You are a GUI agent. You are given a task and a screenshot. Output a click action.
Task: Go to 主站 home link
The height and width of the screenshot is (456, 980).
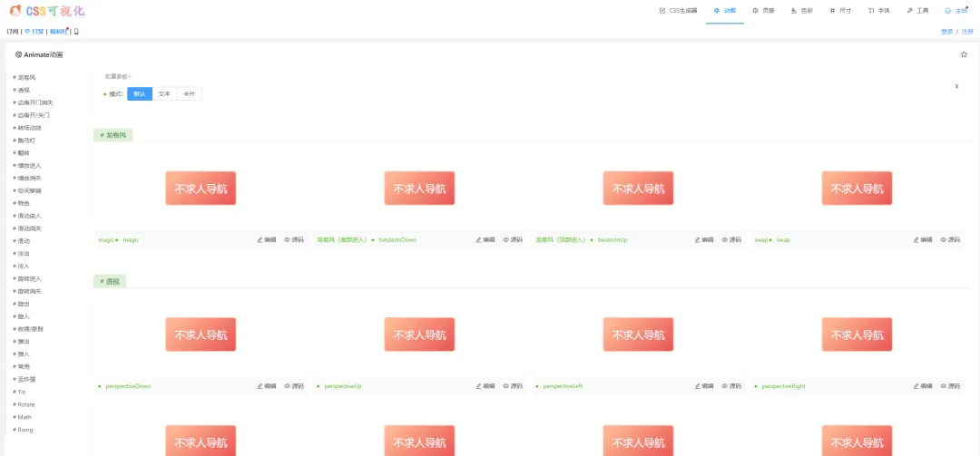(x=956, y=11)
